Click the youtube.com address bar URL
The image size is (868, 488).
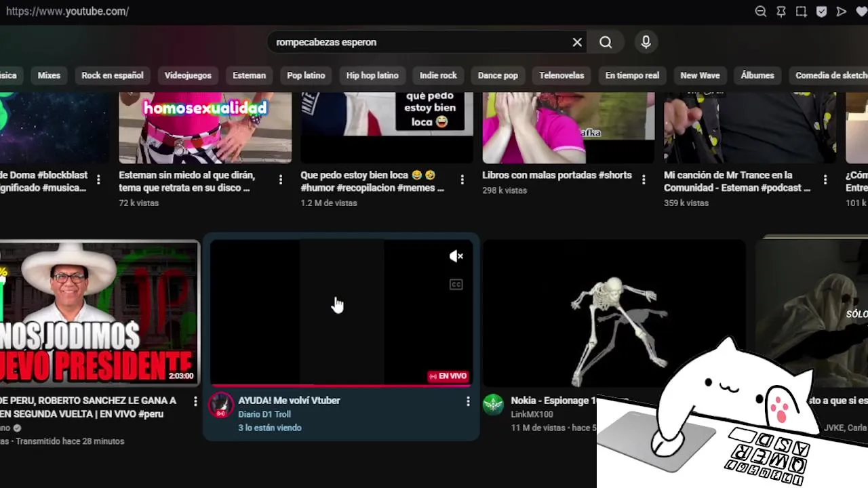pyautogui.click(x=67, y=12)
